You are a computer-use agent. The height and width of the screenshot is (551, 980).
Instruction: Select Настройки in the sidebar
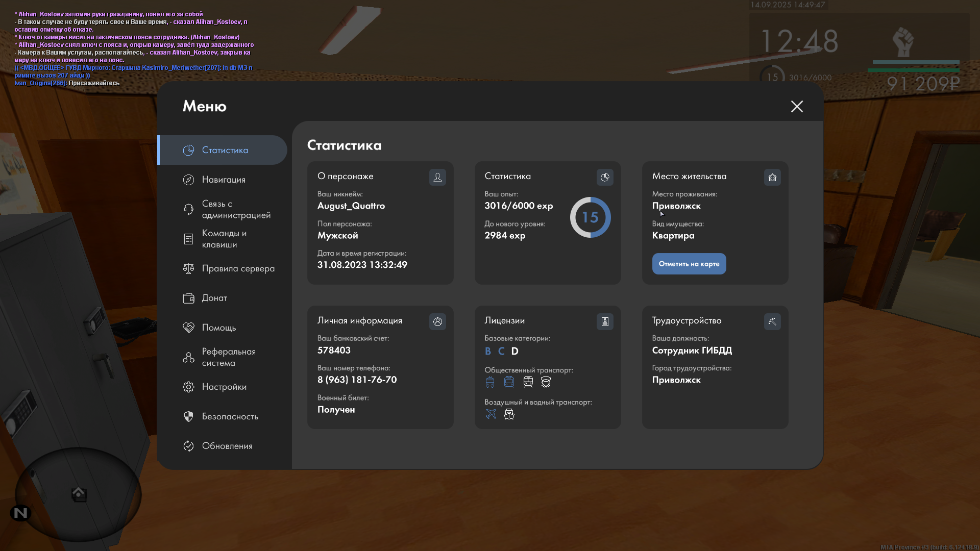224,387
